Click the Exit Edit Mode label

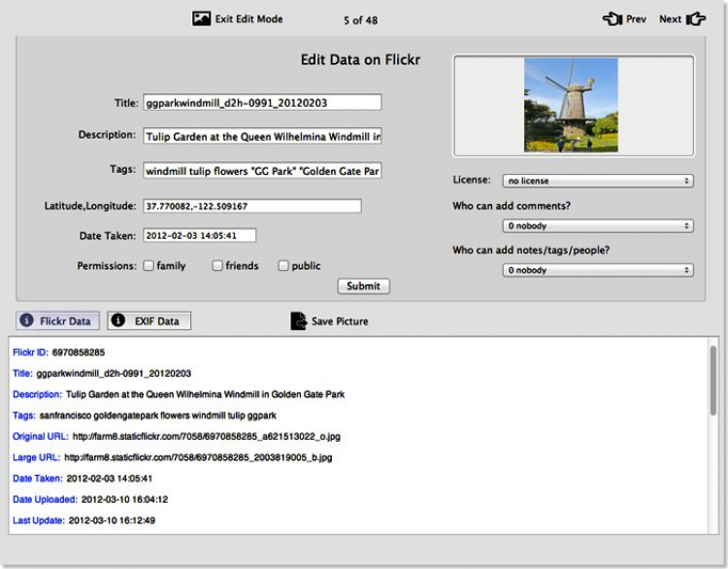tap(248, 19)
